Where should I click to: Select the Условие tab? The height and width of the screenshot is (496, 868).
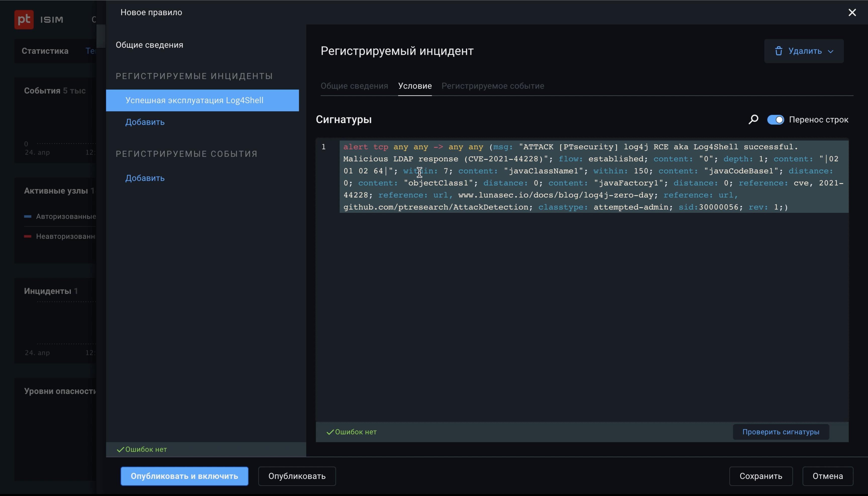coord(415,86)
